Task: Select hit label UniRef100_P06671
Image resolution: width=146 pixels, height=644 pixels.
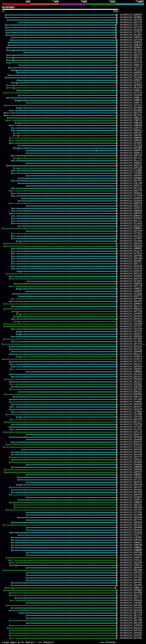Action: click(131, 557)
